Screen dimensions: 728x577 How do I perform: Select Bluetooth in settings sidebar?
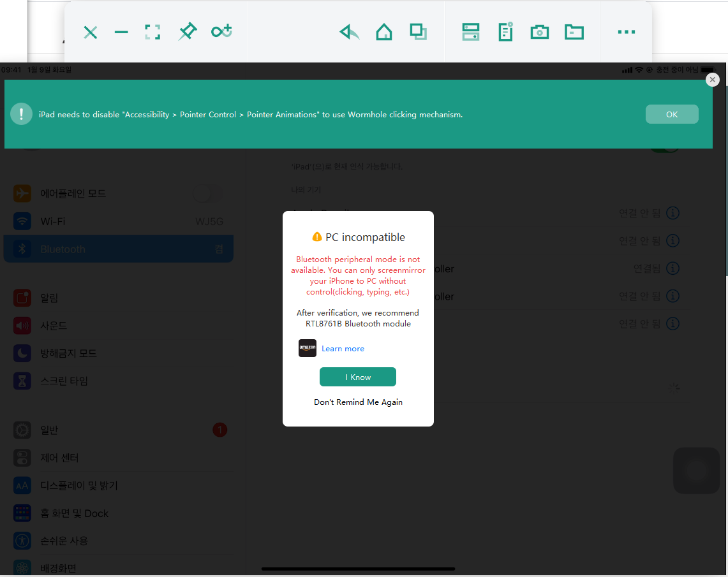click(x=119, y=249)
